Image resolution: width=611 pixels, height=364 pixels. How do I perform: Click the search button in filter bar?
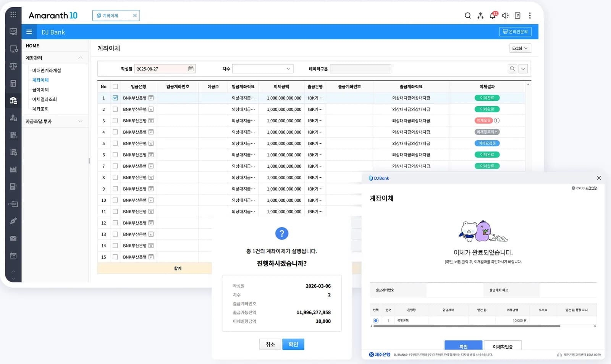512,69
